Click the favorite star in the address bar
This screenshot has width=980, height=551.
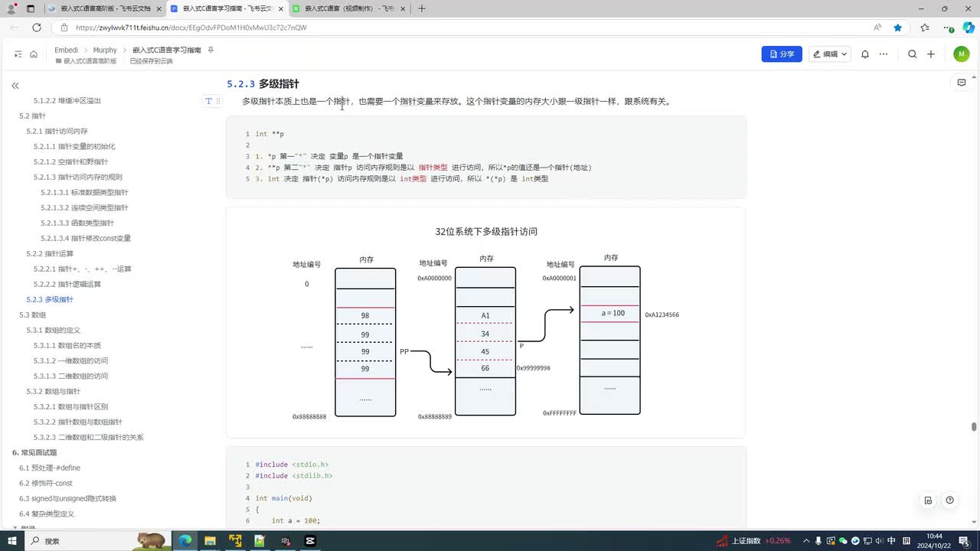coord(897,28)
